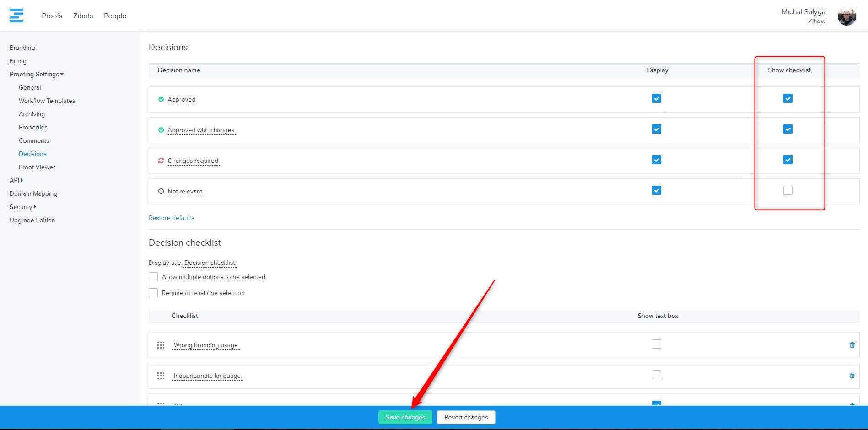868x430 pixels.
Task: Open the user profile avatar
Action: (846, 16)
